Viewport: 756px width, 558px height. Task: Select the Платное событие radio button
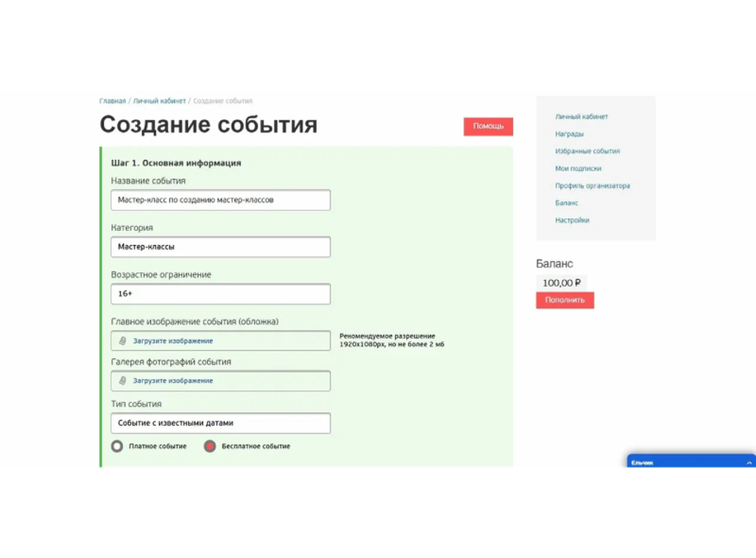[117, 446]
